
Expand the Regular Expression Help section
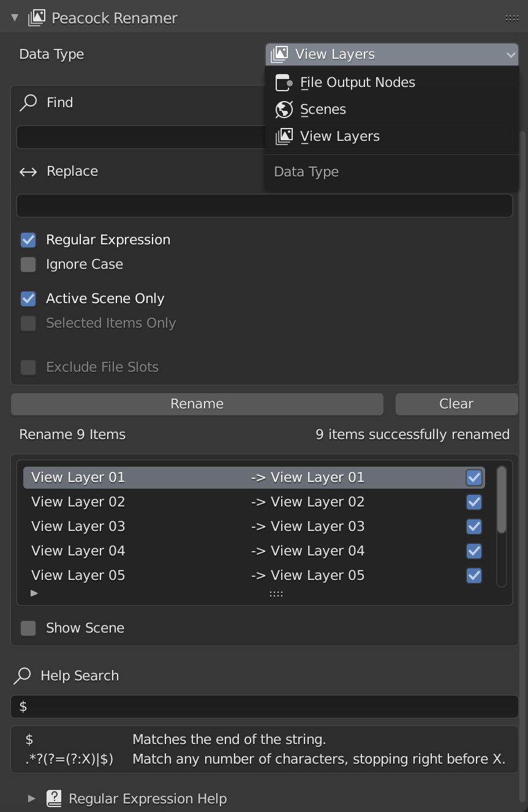coord(32,799)
